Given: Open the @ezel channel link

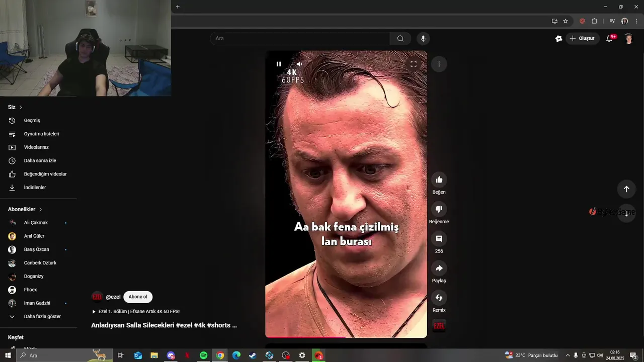Looking at the screenshot, I should (113, 297).
